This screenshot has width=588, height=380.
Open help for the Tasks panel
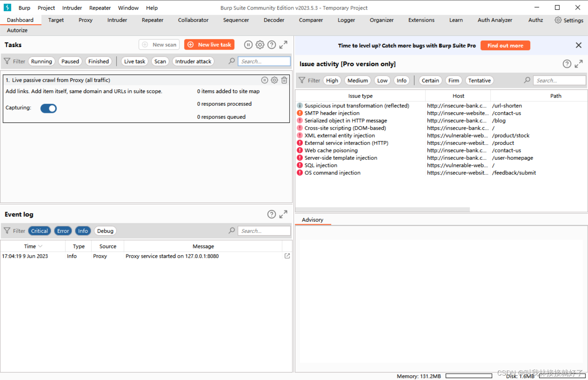pos(272,45)
